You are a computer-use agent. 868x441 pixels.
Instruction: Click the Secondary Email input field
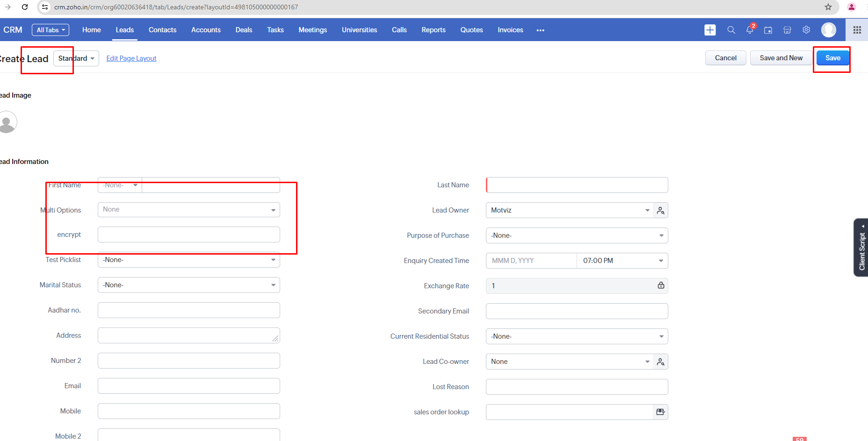[x=577, y=311]
